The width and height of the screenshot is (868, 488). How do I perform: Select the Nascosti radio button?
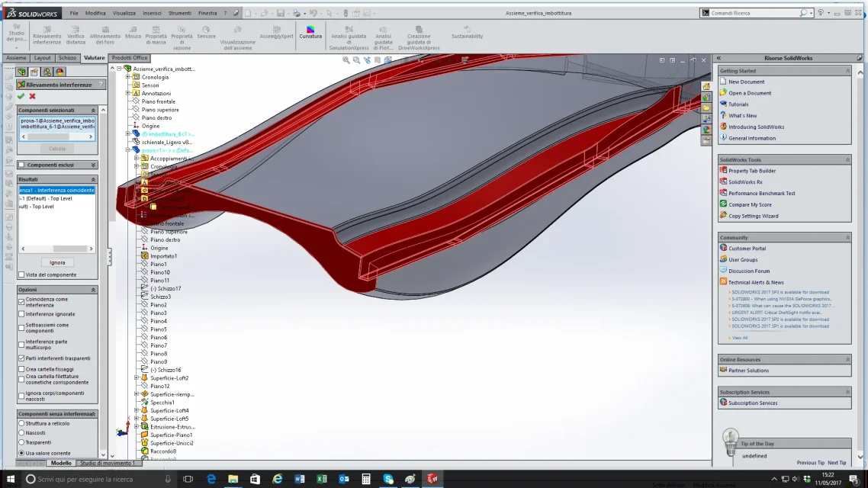21,432
